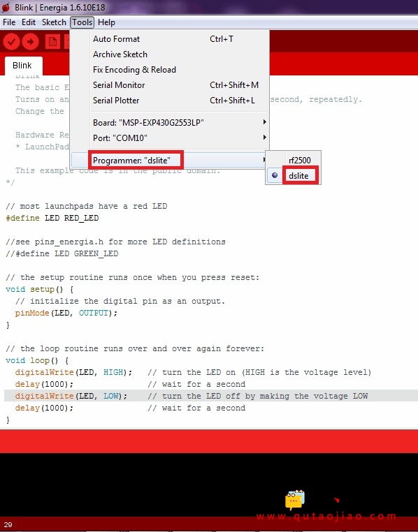The width and height of the screenshot is (418, 532).
Task: Open the File menu
Action: 9,22
